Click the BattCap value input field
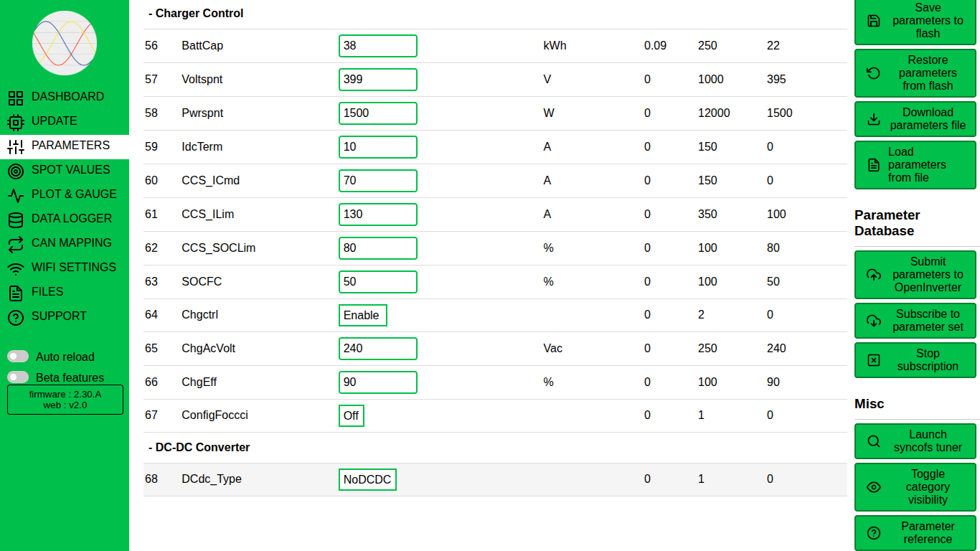Screen dimensions: 980x551 tap(377, 46)
